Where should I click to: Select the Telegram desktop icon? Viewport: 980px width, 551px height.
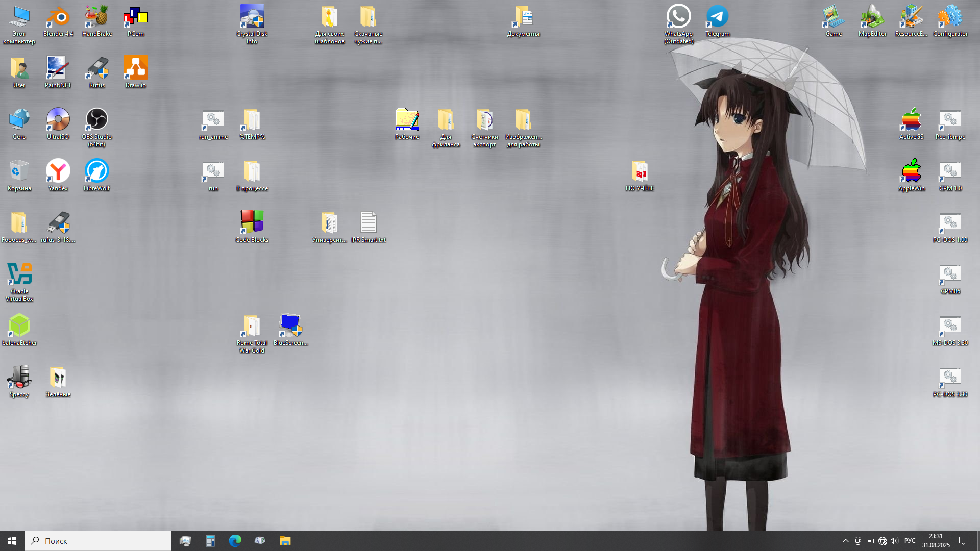pos(717,21)
